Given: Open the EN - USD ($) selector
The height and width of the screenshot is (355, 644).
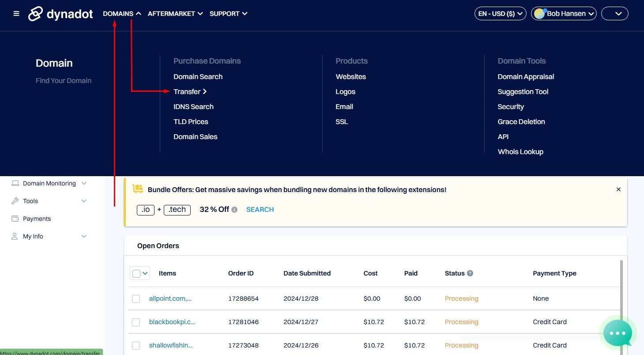Looking at the screenshot, I should coord(501,14).
